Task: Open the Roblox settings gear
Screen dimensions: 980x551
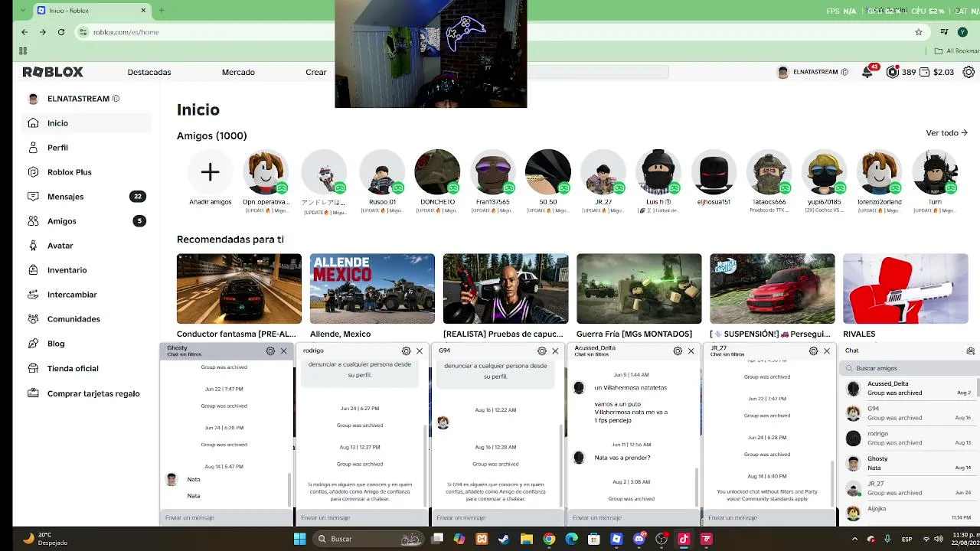Action: coord(969,72)
